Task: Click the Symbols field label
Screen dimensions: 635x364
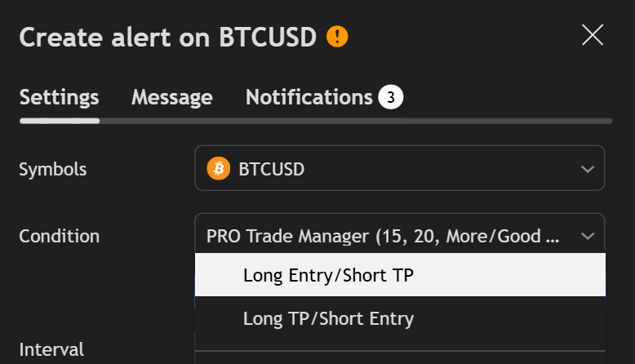Action: (52, 169)
